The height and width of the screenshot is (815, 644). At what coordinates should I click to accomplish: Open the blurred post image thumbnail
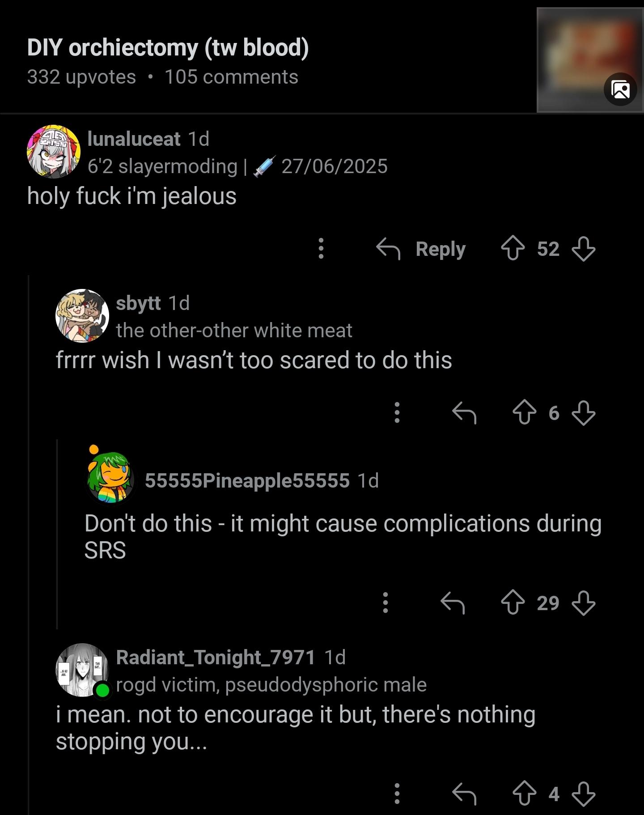click(590, 59)
